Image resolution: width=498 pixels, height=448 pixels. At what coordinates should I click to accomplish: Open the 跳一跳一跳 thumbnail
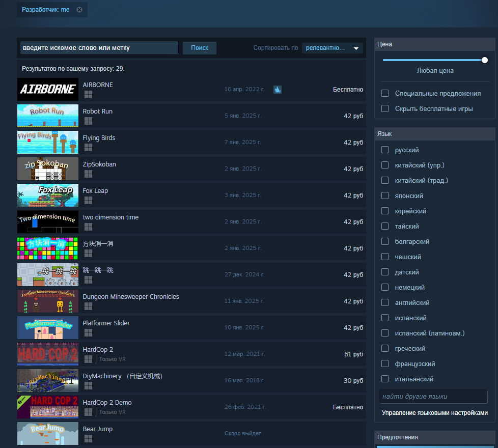pos(48,274)
